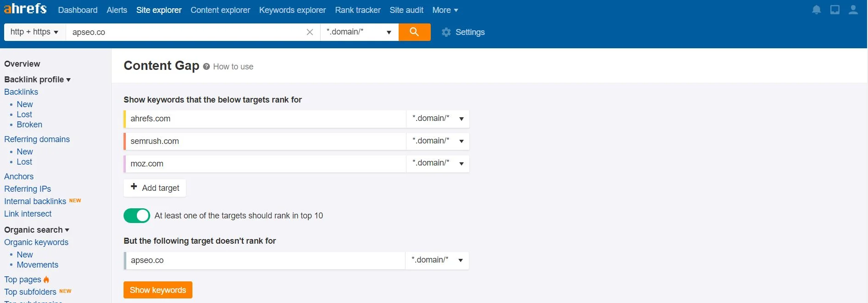The width and height of the screenshot is (868, 303).
Task: Open the How to use link
Action: point(233,67)
